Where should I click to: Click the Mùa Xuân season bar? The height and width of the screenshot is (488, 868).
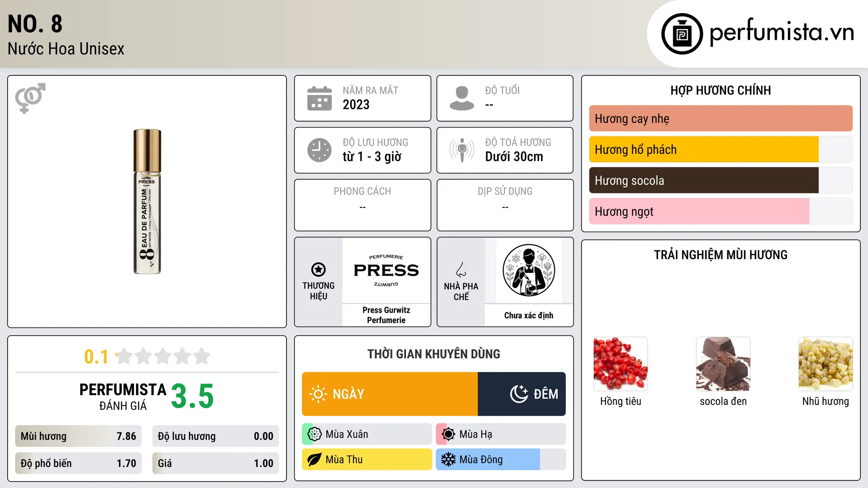click(x=367, y=434)
